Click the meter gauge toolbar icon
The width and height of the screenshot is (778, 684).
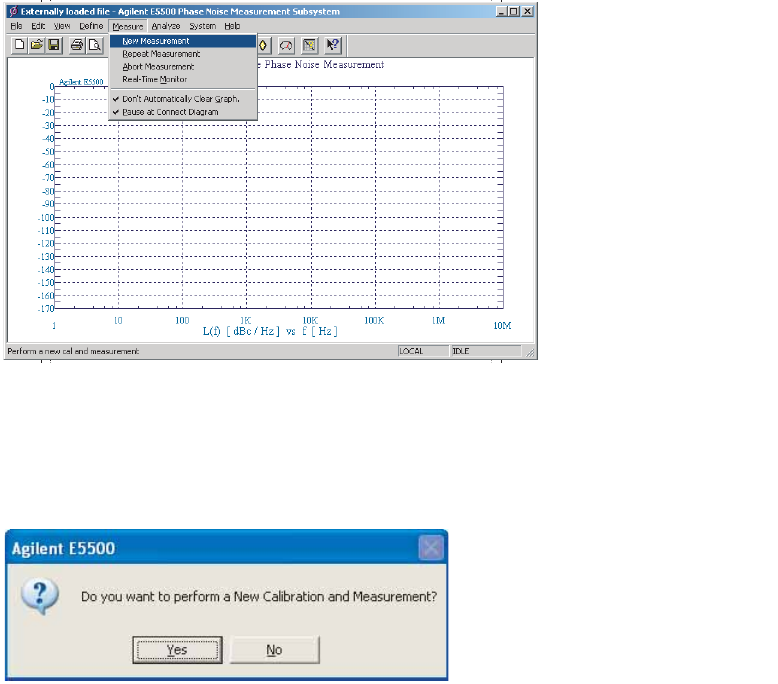click(286, 46)
